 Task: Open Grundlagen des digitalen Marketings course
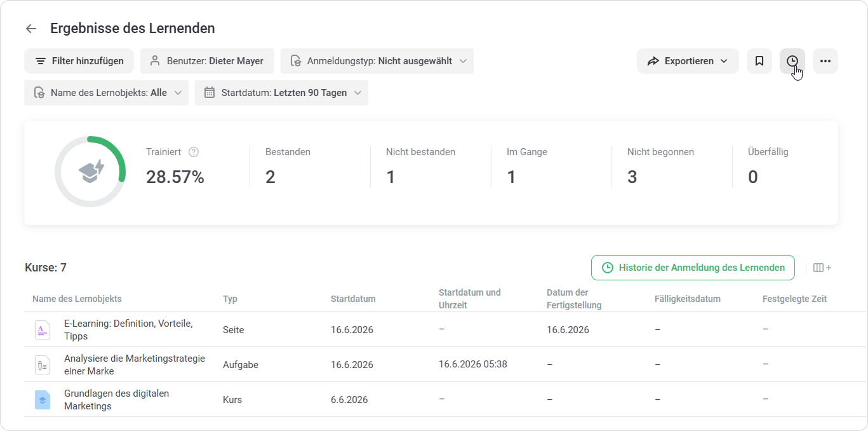117,400
